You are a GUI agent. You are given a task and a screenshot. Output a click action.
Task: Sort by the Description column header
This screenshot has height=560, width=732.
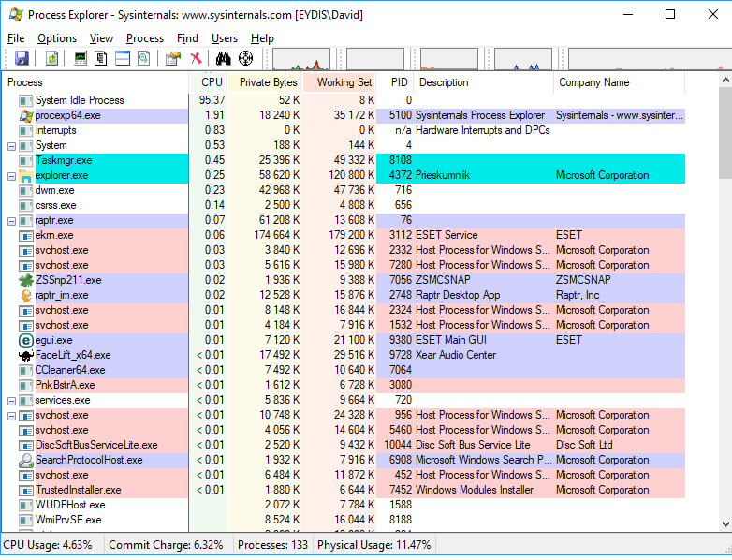tap(484, 82)
